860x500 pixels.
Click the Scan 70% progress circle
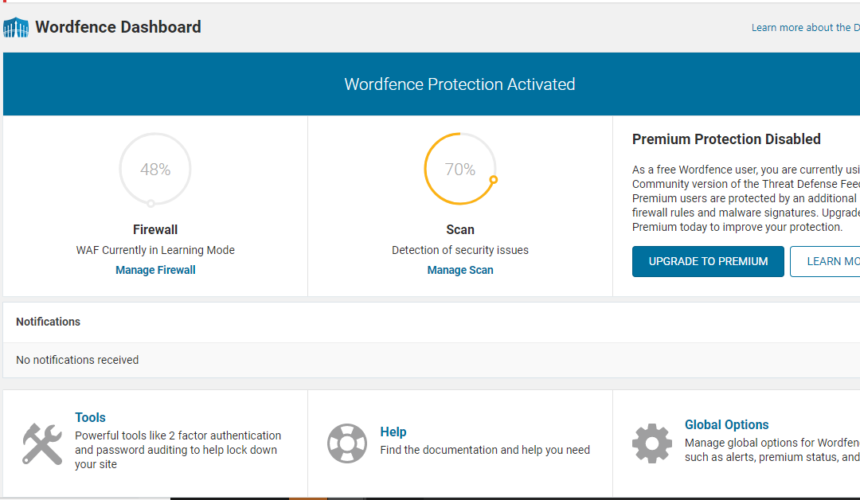[x=460, y=169]
